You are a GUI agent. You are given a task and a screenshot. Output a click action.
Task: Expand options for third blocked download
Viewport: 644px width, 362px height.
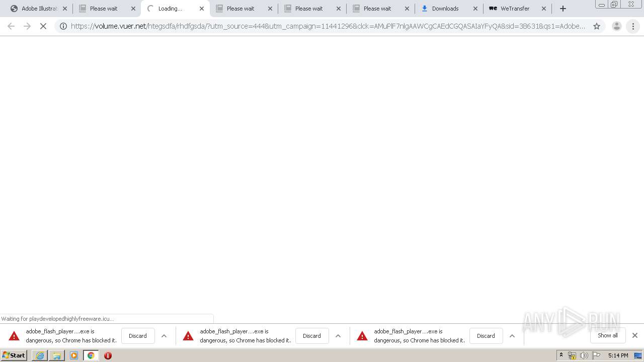pyautogui.click(x=512, y=336)
